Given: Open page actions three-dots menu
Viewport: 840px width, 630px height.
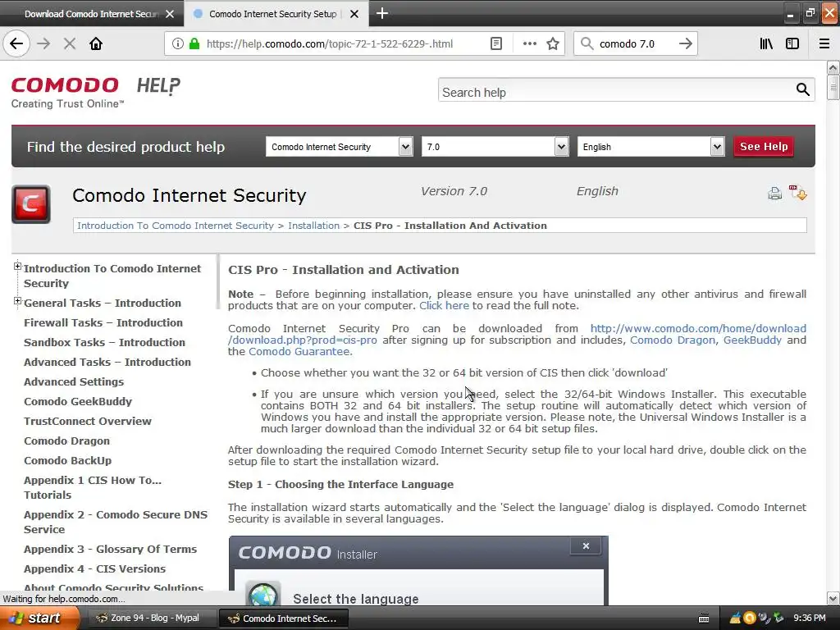Looking at the screenshot, I should click(x=529, y=43).
